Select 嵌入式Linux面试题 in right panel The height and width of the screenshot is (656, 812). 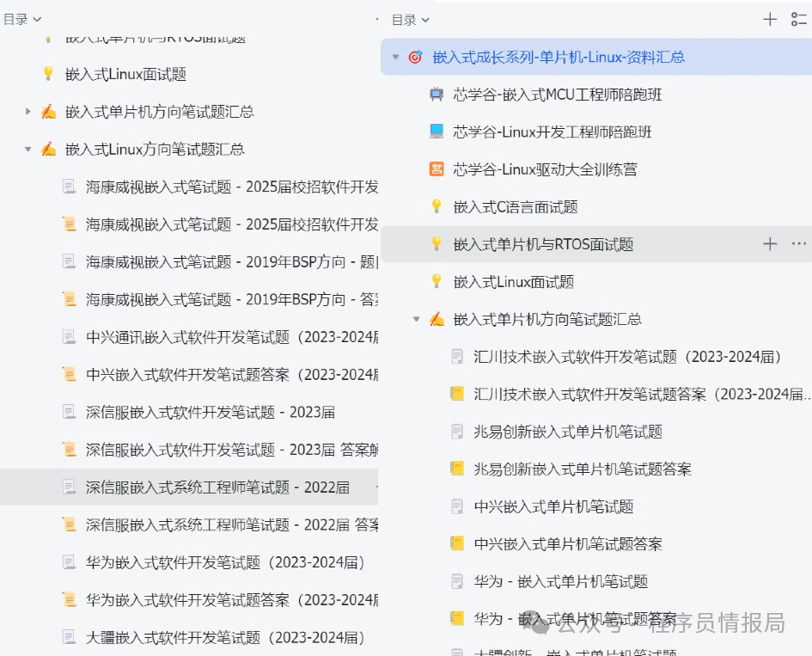[x=514, y=282]
